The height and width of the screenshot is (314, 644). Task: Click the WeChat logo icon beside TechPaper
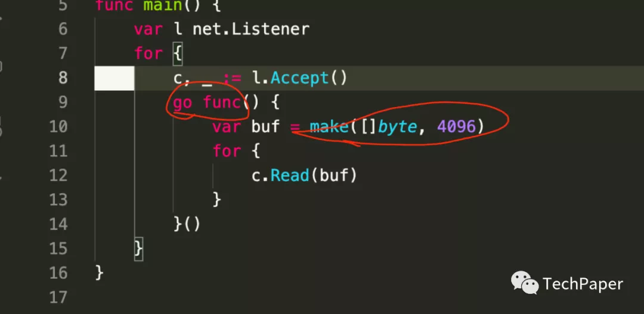[525, 283]
